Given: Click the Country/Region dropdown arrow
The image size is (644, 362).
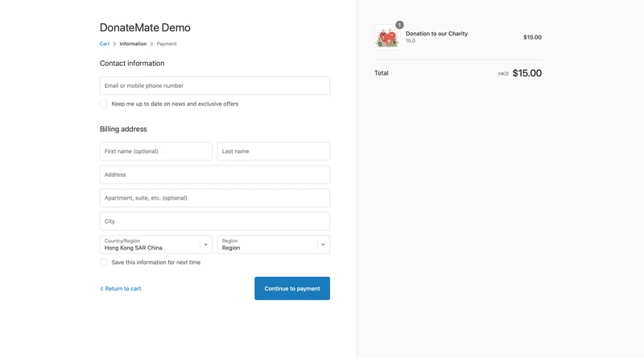Looking at the screenshot, I should coord(206,245).
